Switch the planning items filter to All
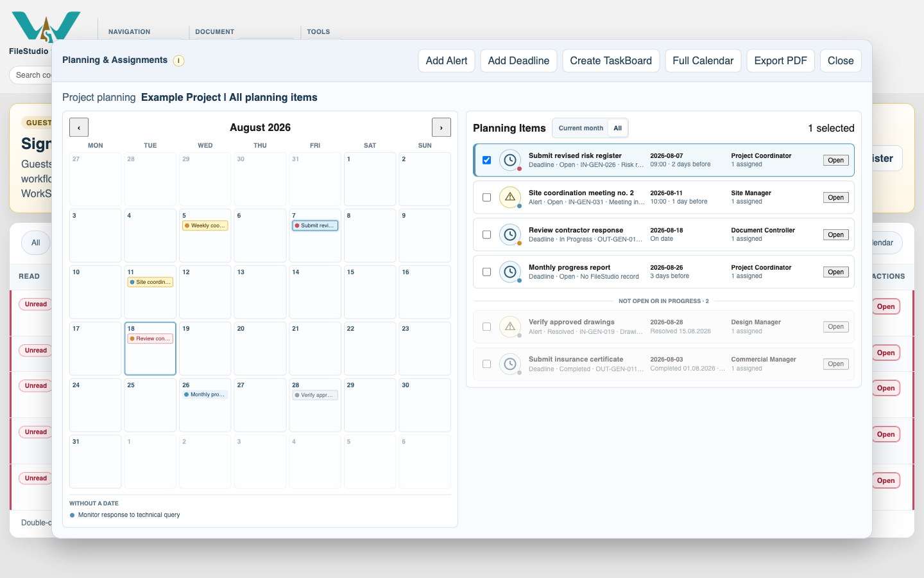This screenshot has width=924, height=578. [617, 128]
